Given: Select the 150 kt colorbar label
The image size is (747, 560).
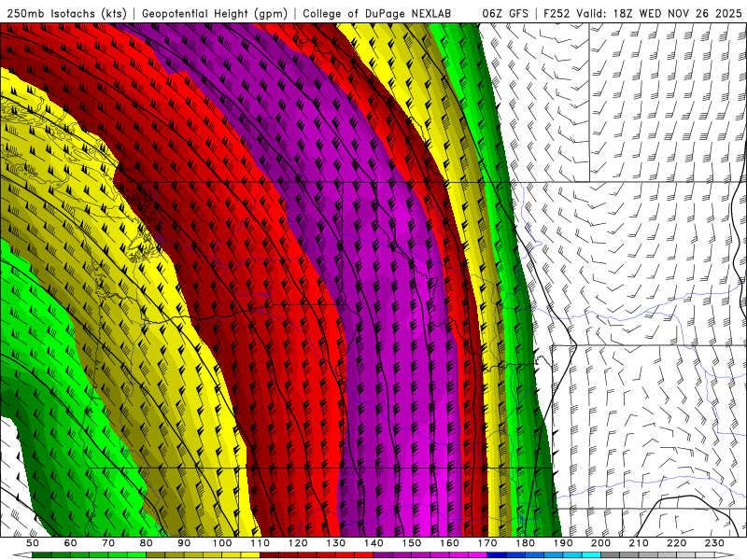Looking at the screenshot, I should tap(412, 543).
